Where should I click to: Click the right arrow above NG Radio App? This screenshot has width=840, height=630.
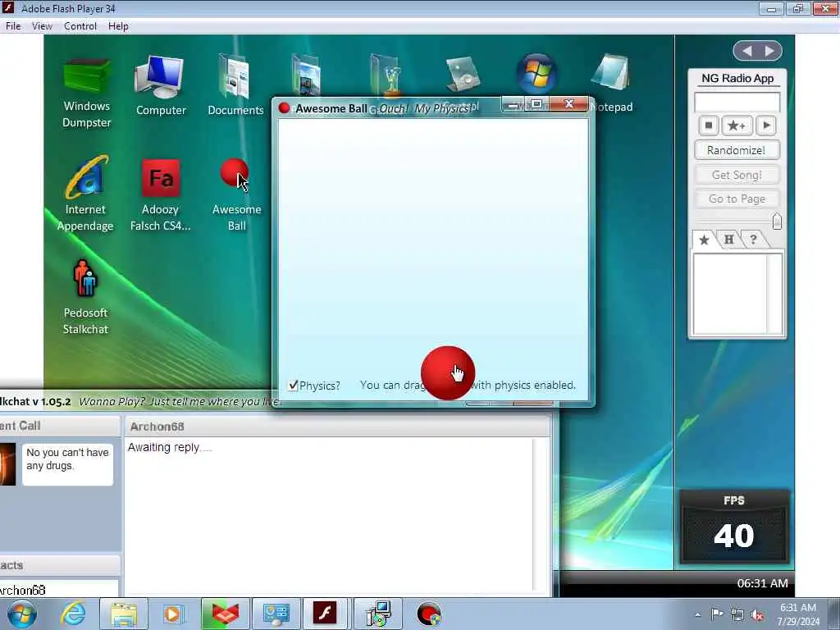[x=770, y=51]
